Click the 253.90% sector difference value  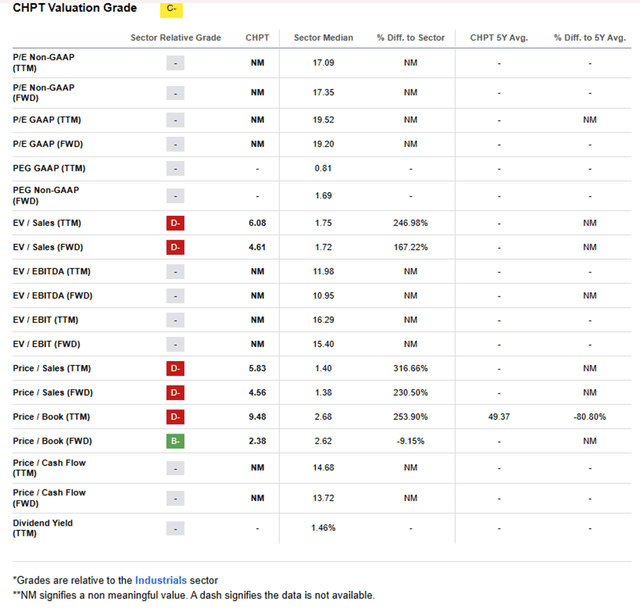(411, 417)
